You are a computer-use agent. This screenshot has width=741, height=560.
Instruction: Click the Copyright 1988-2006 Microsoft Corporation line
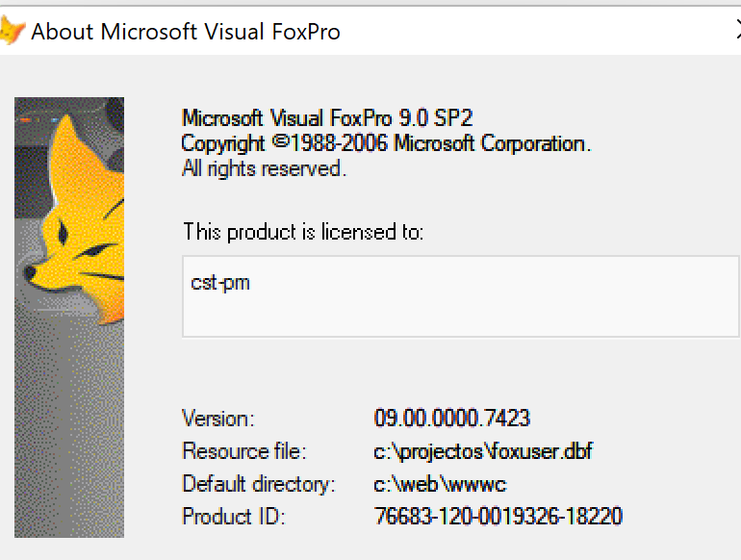coord(386,143)
